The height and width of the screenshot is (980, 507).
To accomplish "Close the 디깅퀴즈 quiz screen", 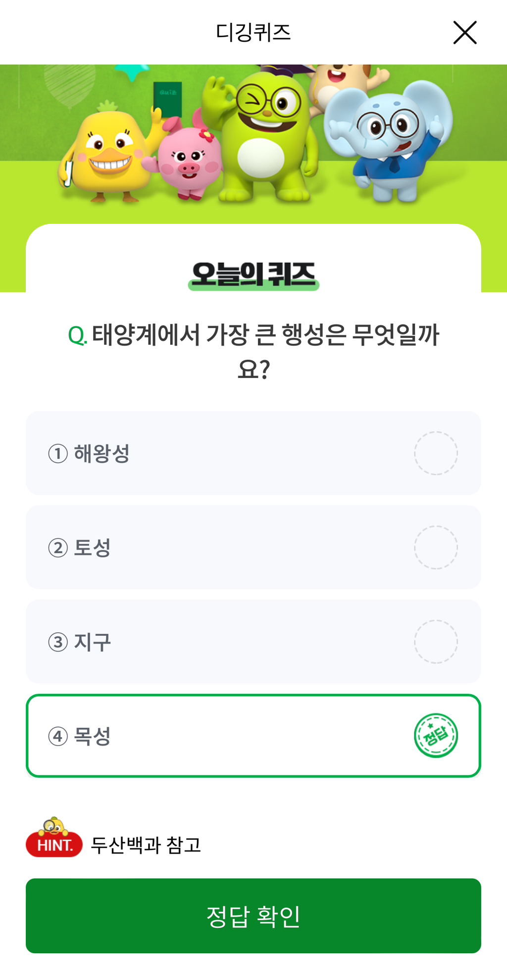I will [464, 33].
